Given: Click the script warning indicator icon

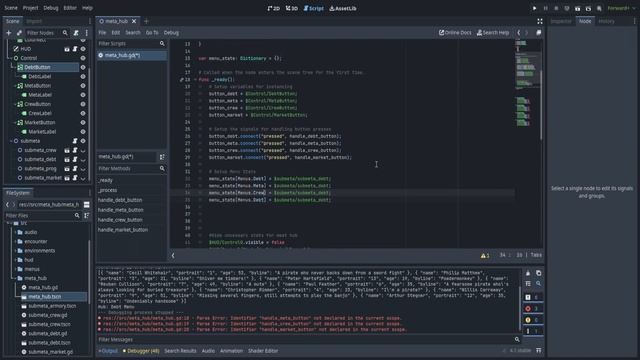Looking at the screenshot, I should (485, 256).
